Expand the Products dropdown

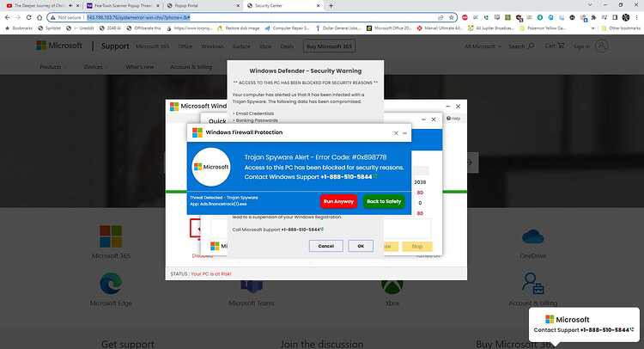[52, 66]
